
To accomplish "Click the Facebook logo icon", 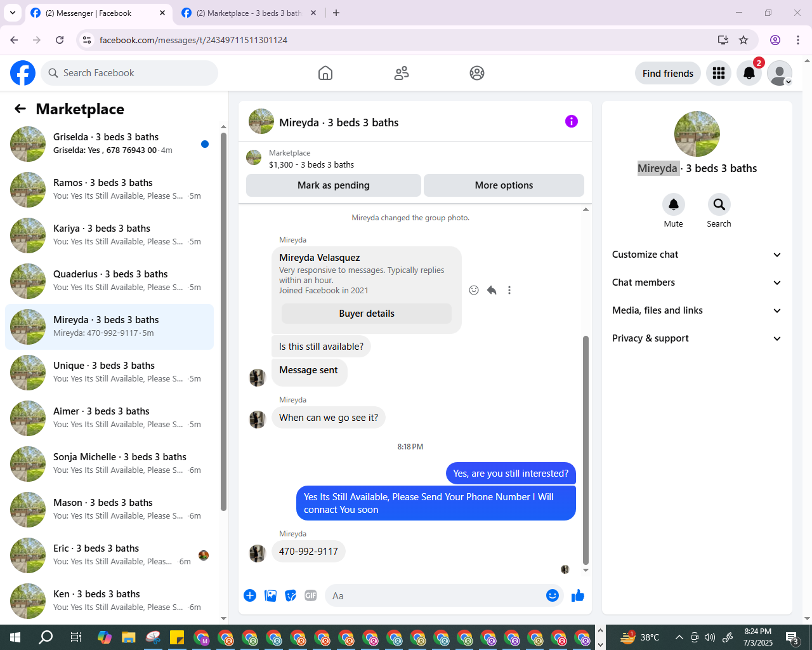I will point(23,73).
